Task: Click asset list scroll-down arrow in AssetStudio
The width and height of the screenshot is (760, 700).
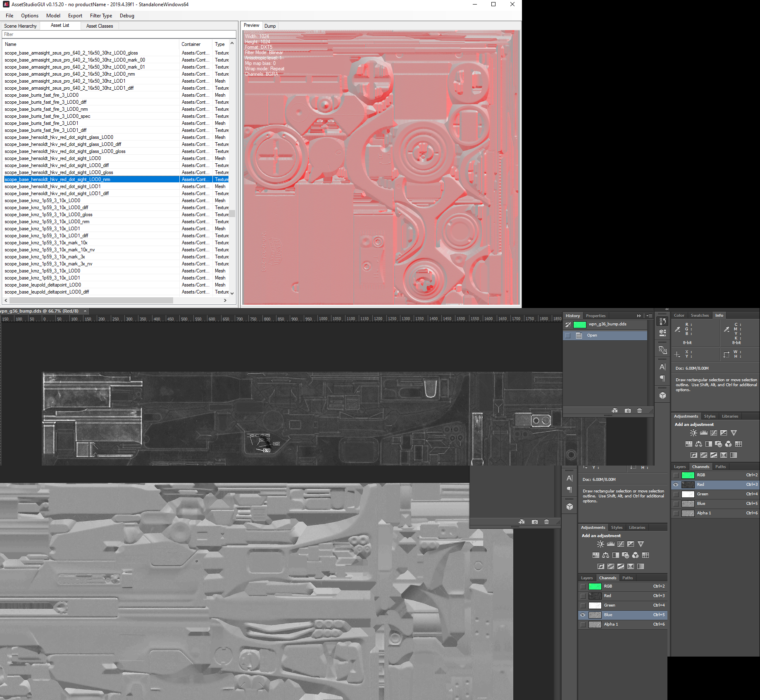Action: [x=232, y=293]
